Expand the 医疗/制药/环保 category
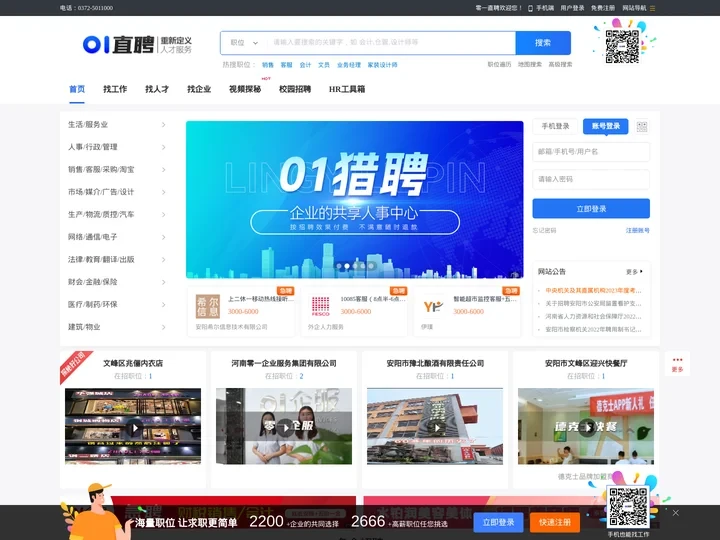 (163, 304)
